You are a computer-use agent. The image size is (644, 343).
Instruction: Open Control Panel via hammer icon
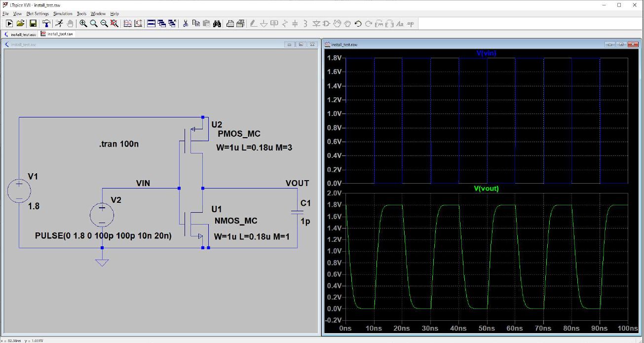tap(46, 23)
